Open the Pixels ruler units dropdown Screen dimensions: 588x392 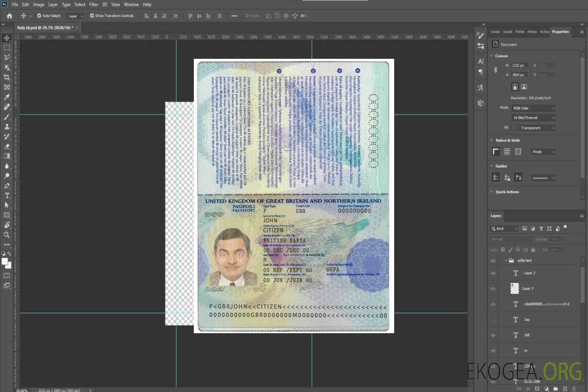point(543,152)
